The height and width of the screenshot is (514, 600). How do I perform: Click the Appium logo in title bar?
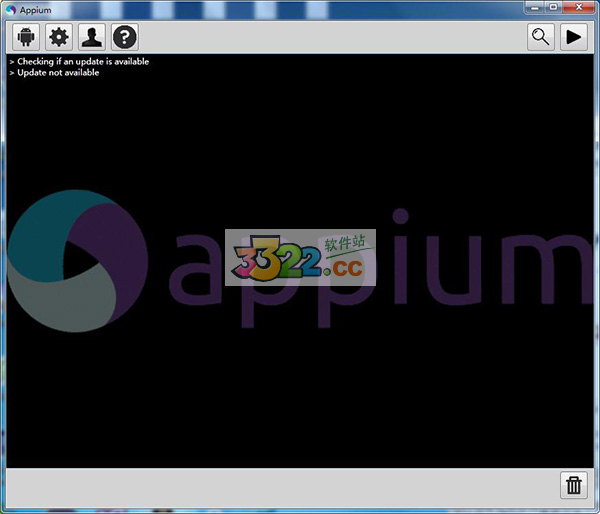[x=11, y=10]
